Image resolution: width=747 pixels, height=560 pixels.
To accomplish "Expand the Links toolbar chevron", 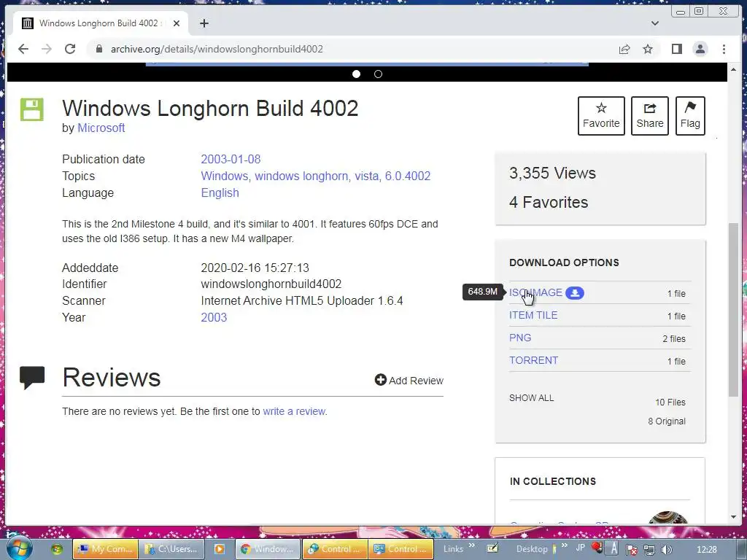I will tap(472, 545).
